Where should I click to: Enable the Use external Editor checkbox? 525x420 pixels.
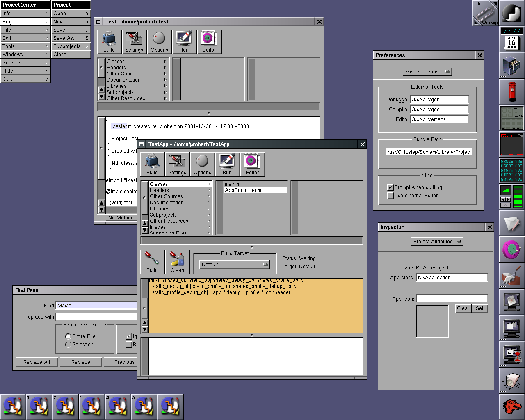coord(390,196)
